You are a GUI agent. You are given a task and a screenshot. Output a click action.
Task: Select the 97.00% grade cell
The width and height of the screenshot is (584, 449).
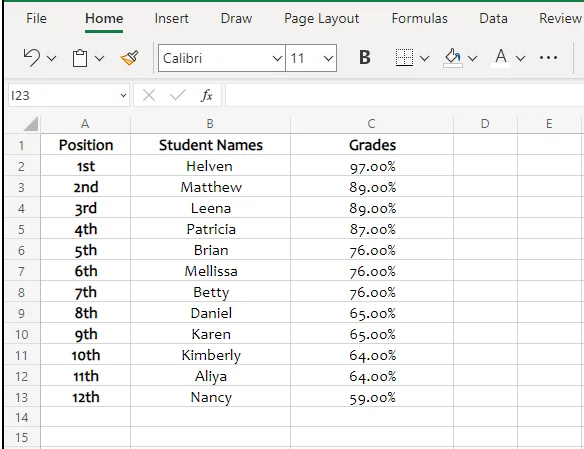point(372,166)
